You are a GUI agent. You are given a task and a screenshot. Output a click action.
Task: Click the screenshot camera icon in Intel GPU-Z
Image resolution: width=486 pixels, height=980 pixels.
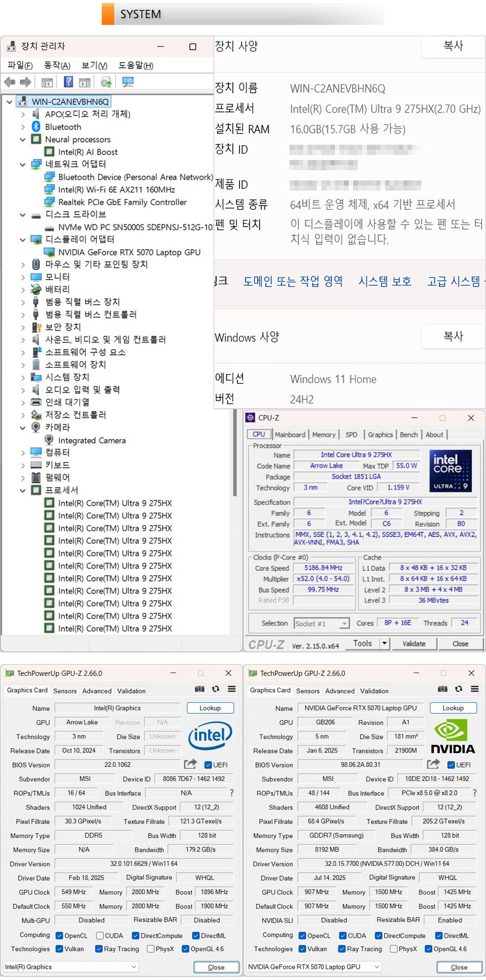point(199,689)
